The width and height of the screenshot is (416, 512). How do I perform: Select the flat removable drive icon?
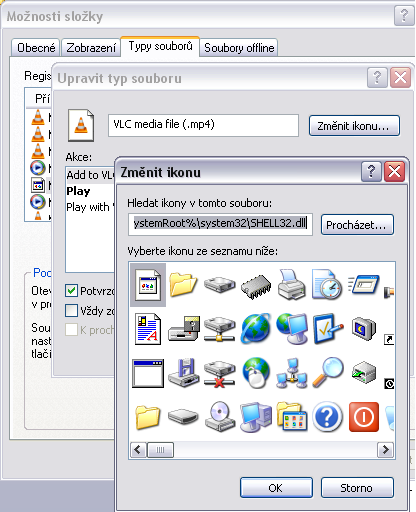[x=183, y=417]
